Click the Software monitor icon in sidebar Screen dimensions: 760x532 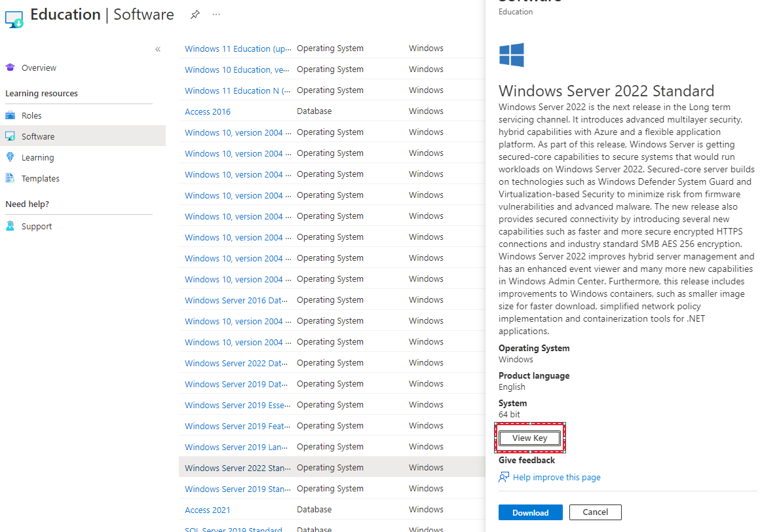click(x=10, y=136)
